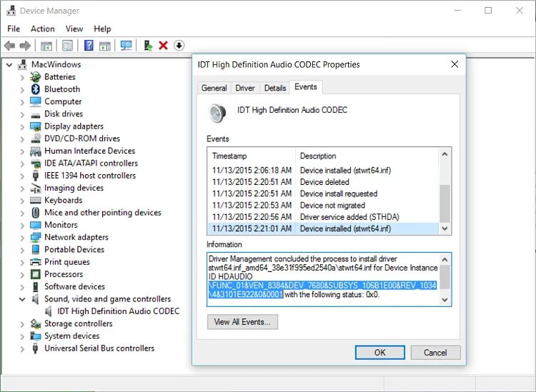Click the View All Events button
This screenshot has height=392, width=536.
[242, 322]
